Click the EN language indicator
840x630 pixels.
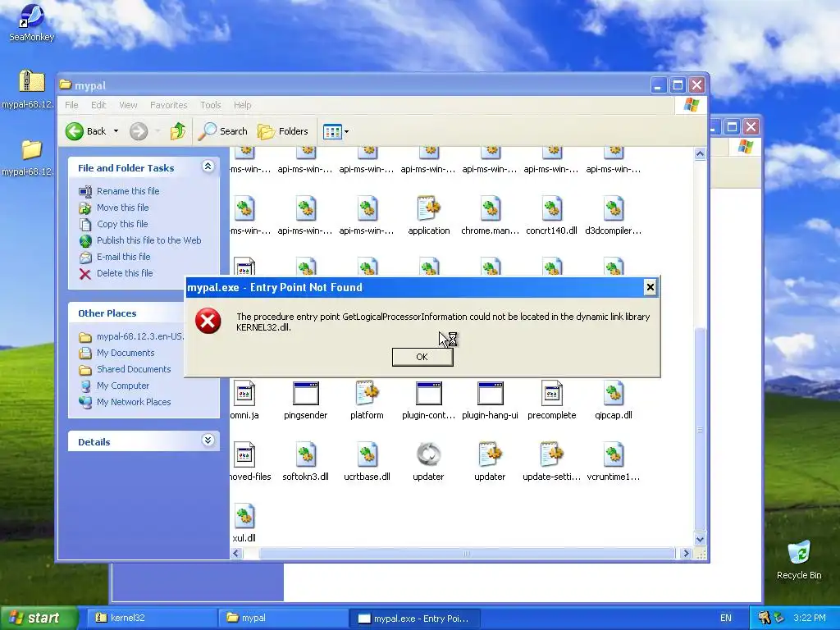pyautogui.click(x=726, y=618)
